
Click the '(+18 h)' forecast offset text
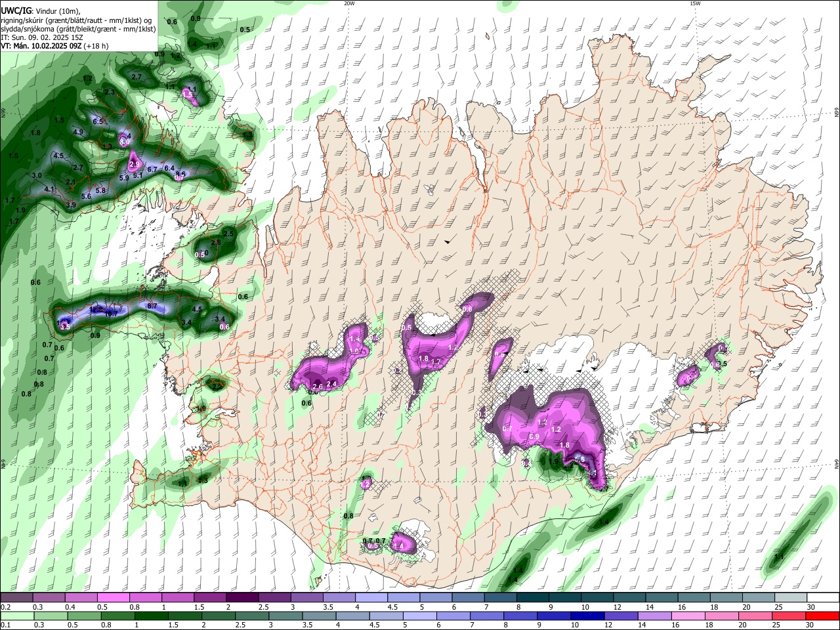(x=96, y=46)
